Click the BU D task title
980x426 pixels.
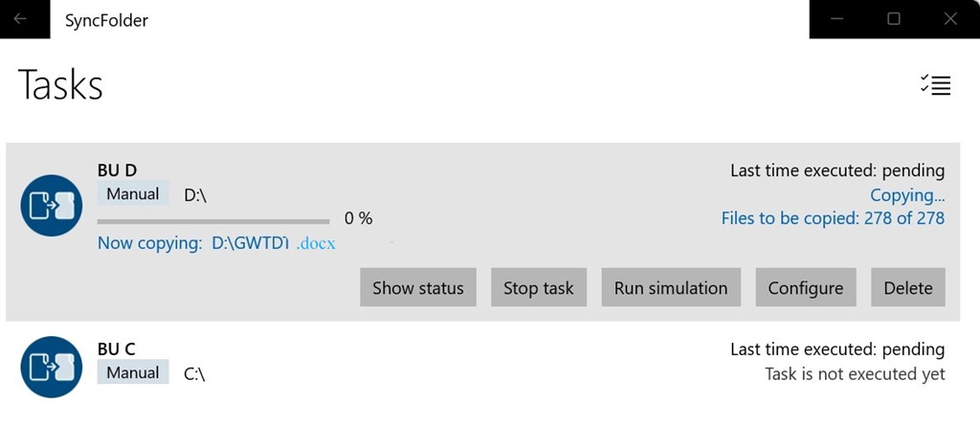pos(118,170)
